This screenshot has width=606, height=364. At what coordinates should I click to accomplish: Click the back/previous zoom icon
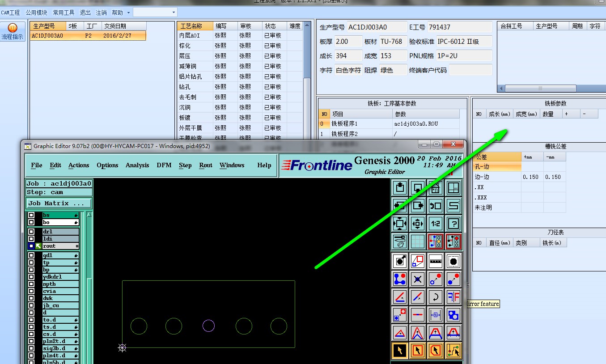click(x=435, y=206)
